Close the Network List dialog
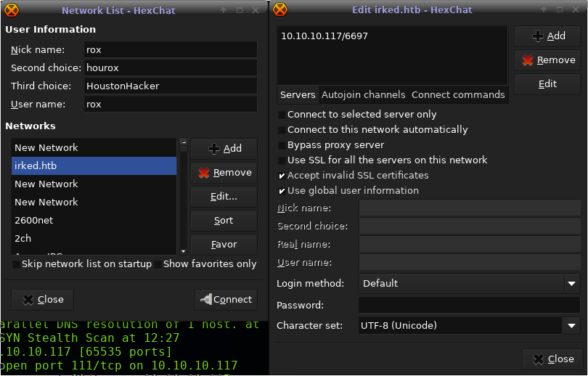 pyautogui.click(x=43, y=299)
